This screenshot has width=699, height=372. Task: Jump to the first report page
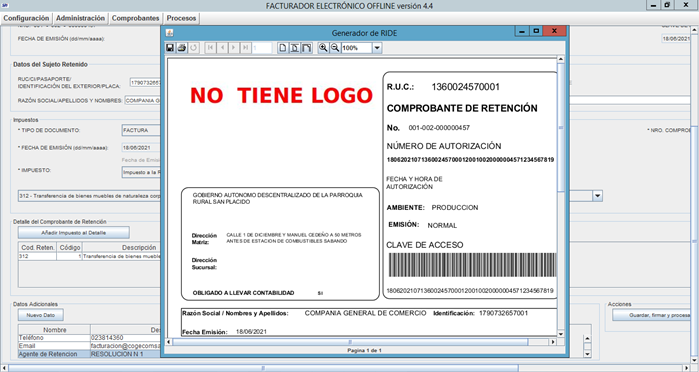(210, 48)
